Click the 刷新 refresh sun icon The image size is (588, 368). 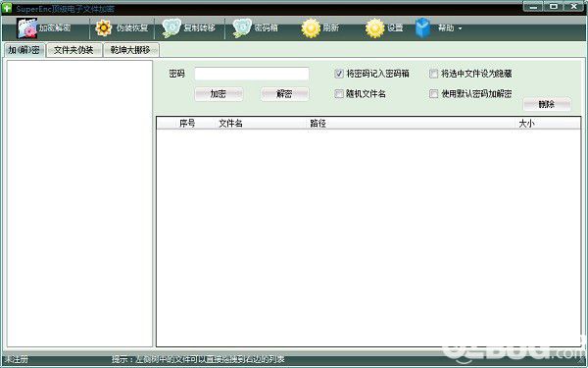[311, 28]
